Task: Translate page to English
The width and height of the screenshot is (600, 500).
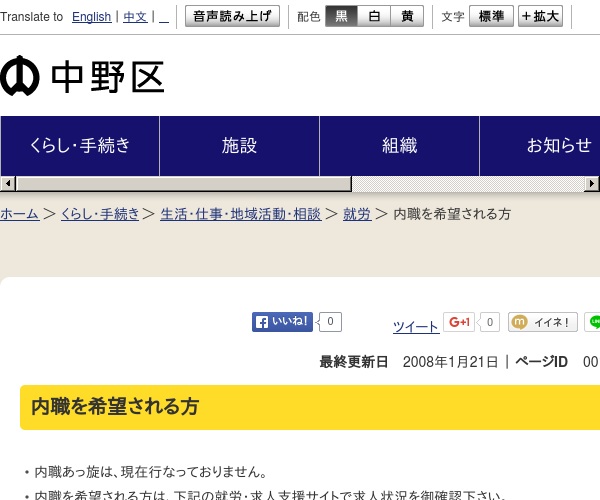Action: [91, 17]
